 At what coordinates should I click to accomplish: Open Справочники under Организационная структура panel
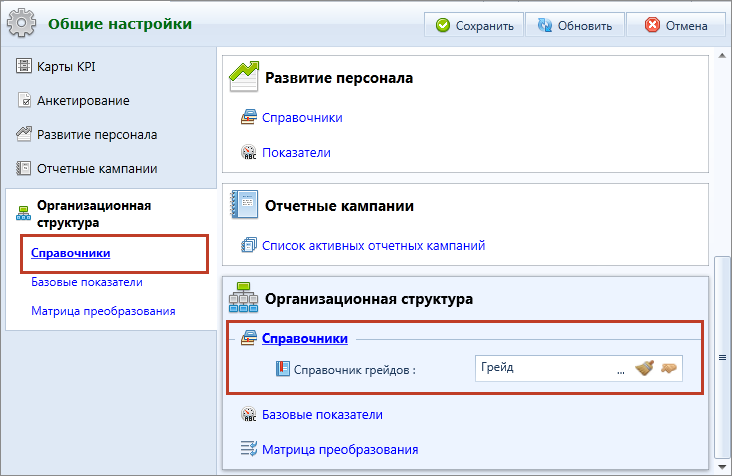tap(305, 338)
